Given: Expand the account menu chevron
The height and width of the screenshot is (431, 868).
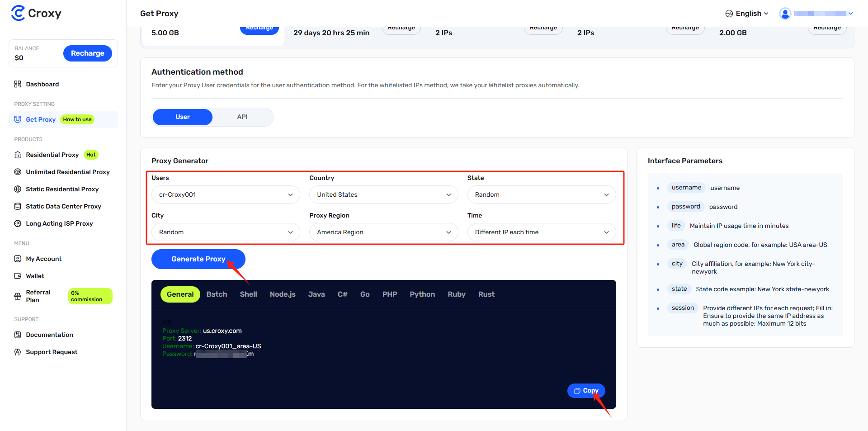Looking at the screenshot, I should click(x=851, y=14).
